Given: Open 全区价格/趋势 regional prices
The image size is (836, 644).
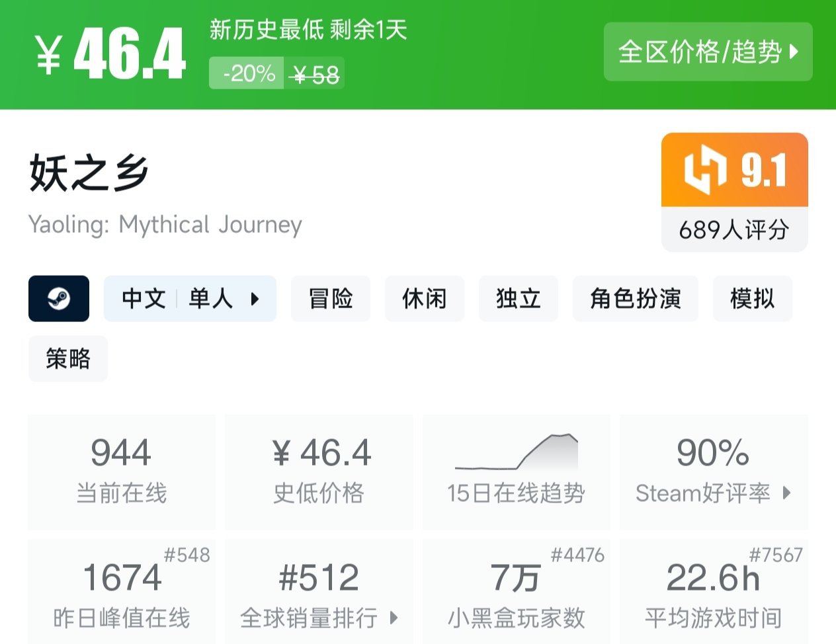Looking at the screenshot, I should click(708, 52).
